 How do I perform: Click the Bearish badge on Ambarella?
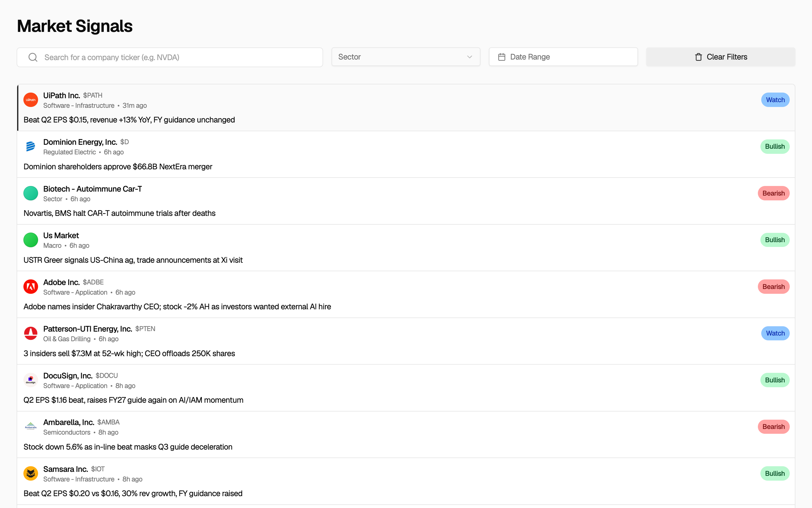click(x=773, y=427)
